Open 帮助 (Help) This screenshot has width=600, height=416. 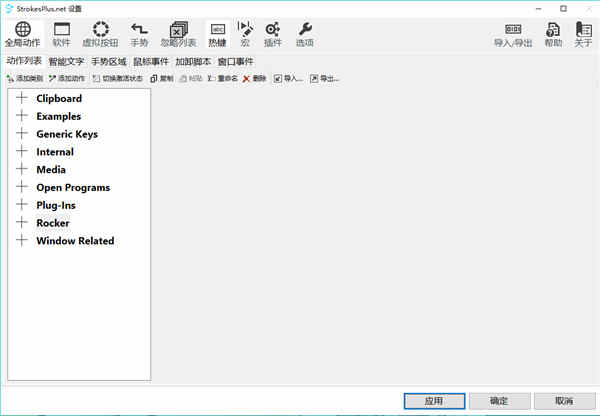pyautogui.click(x=553, y=35)
